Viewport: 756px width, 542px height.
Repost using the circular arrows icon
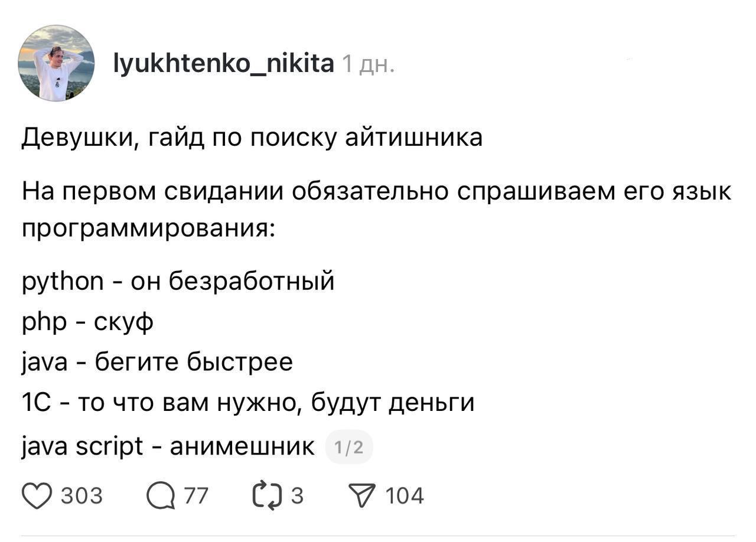267,496
